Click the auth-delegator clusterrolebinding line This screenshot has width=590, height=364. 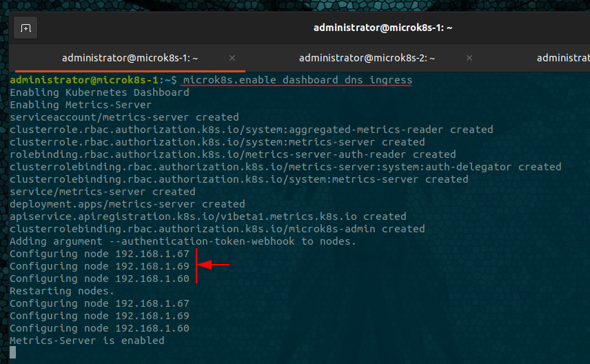(285, 167)
